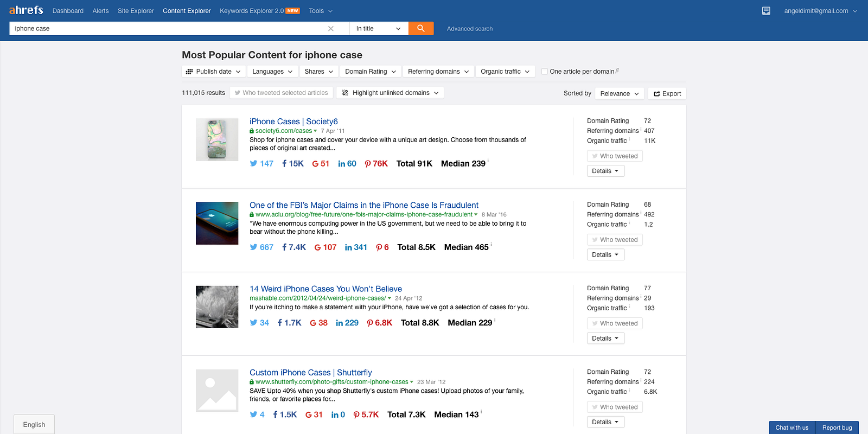Change the 'In title' search scope dropdown

[379, 29]
